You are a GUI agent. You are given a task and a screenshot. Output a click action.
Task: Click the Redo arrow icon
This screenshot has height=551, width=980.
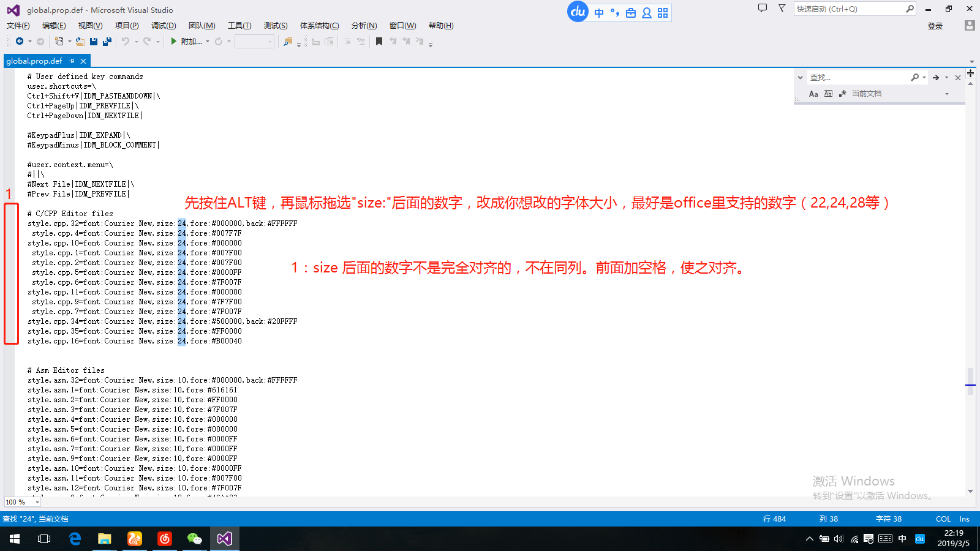tap(147, 41)
